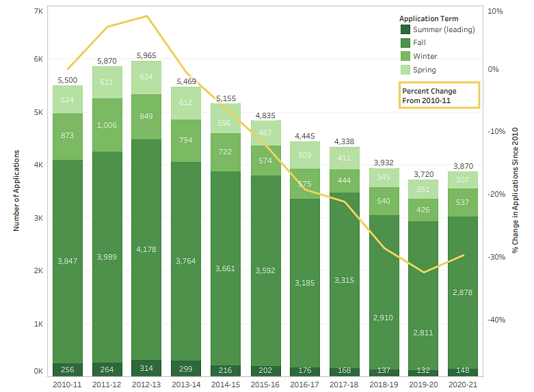Click the 2018-19 x-axis label
This screenshot has width=534, height=392.
click(x=384, y=384)
